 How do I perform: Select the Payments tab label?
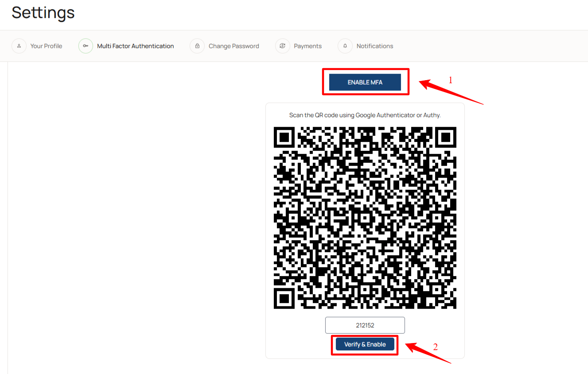point(308,46)
